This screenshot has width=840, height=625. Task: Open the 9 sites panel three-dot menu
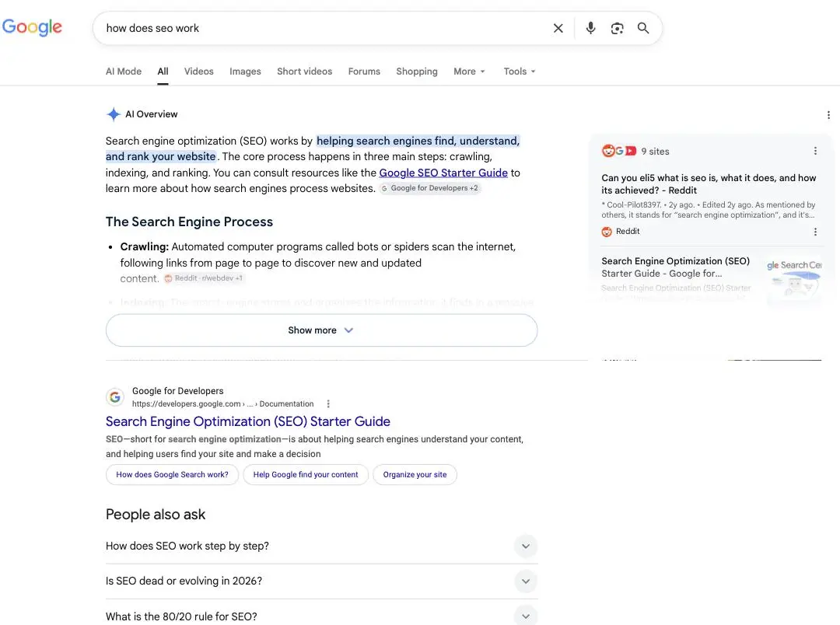pos(815,151)
